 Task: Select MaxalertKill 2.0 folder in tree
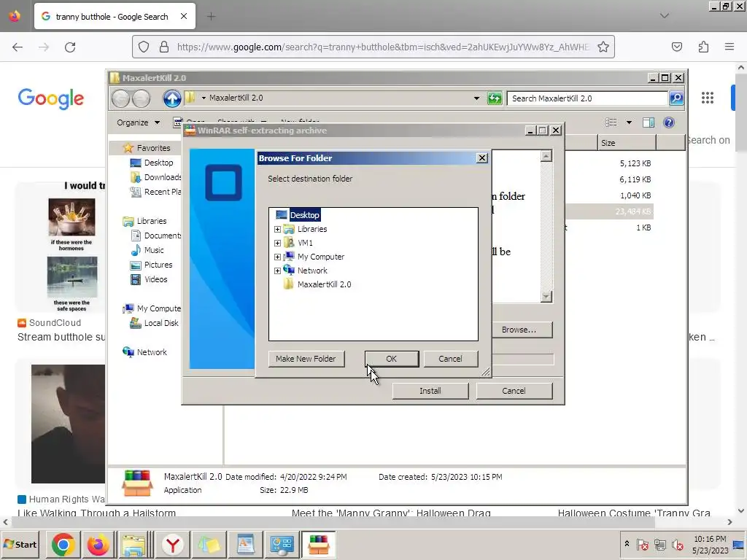click(324, 284)
